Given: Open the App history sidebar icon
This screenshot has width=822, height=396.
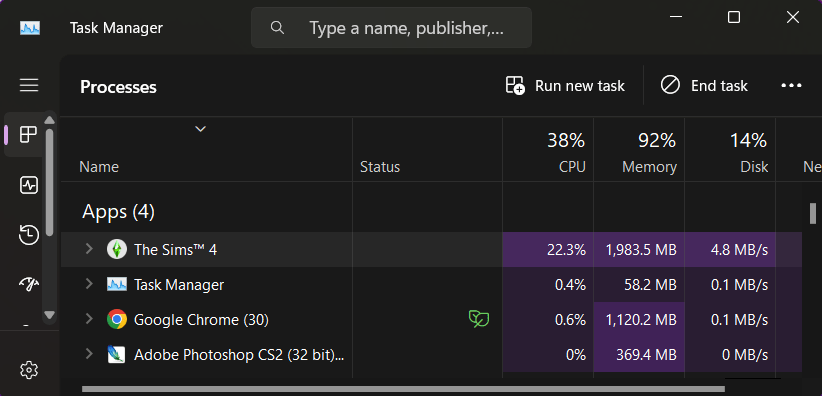Looking at the screenshot, I should tap(28, 234).
